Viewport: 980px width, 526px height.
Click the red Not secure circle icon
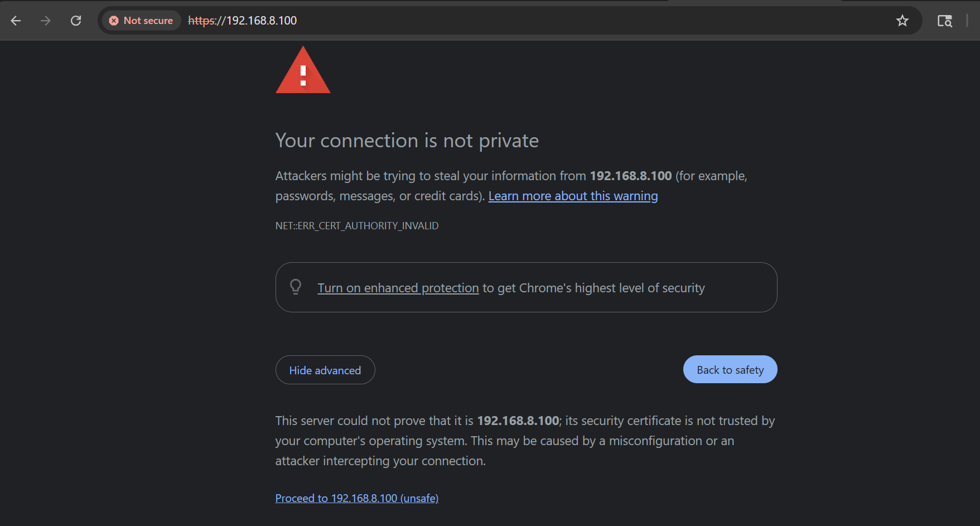click(x=114, y=21)
